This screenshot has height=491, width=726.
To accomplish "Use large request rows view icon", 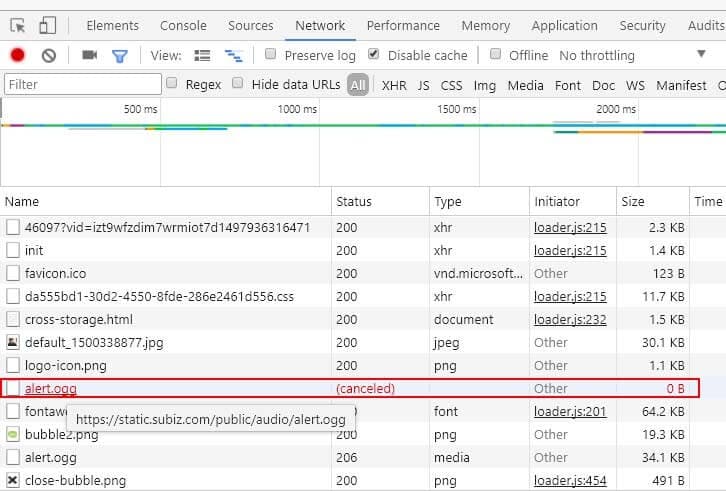I will 202,56.
